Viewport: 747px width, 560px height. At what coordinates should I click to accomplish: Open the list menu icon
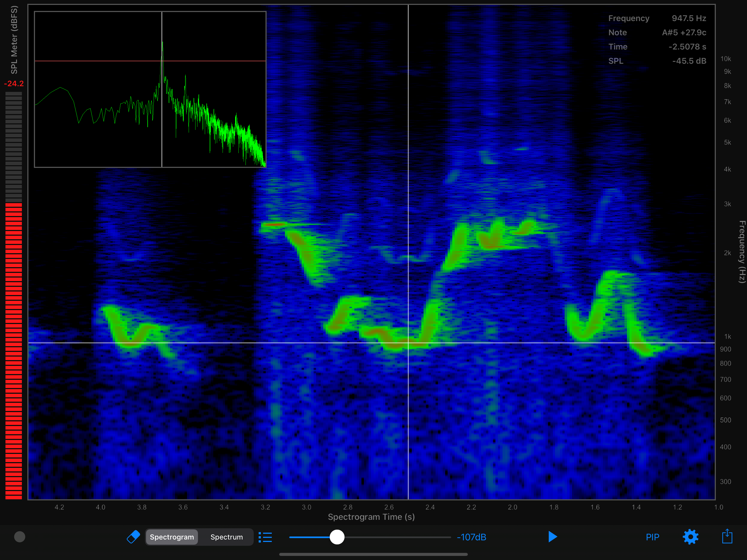[265, 537]
